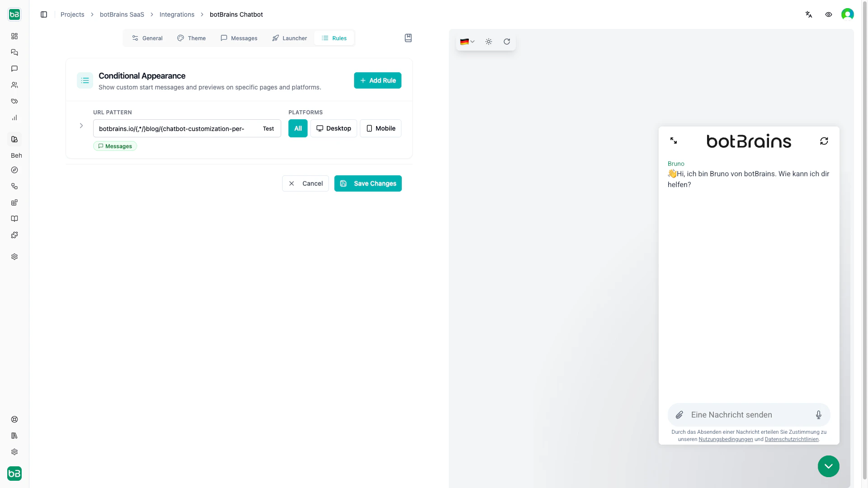Open the conversations double-bubble sidebar icon
868x488 pixels.
14,52
